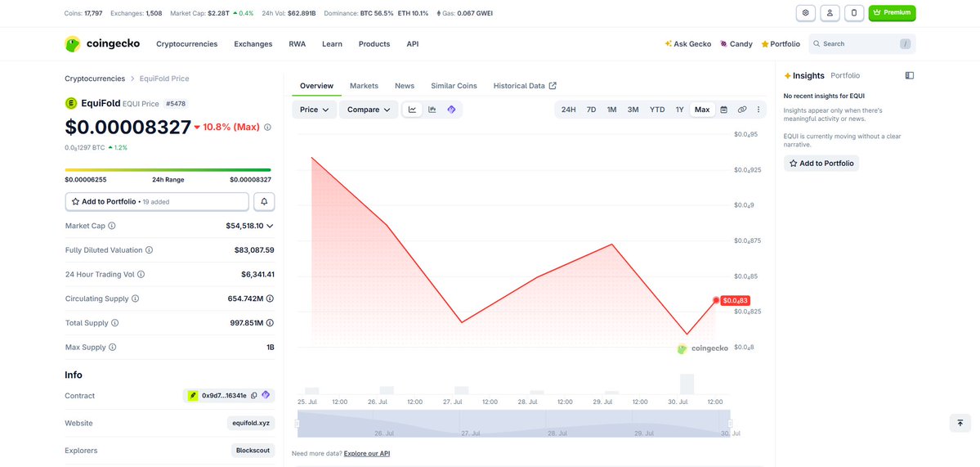
Task: Click the price change info icon
Action: [x=267, y=127]
